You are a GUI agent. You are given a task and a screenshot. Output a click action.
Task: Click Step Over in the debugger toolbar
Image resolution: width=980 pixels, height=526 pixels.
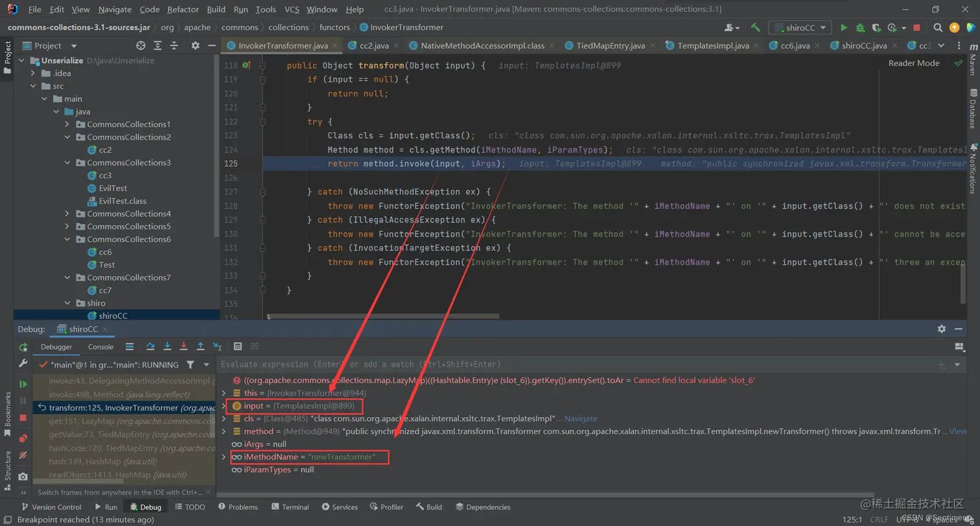[x=150, y=346]
